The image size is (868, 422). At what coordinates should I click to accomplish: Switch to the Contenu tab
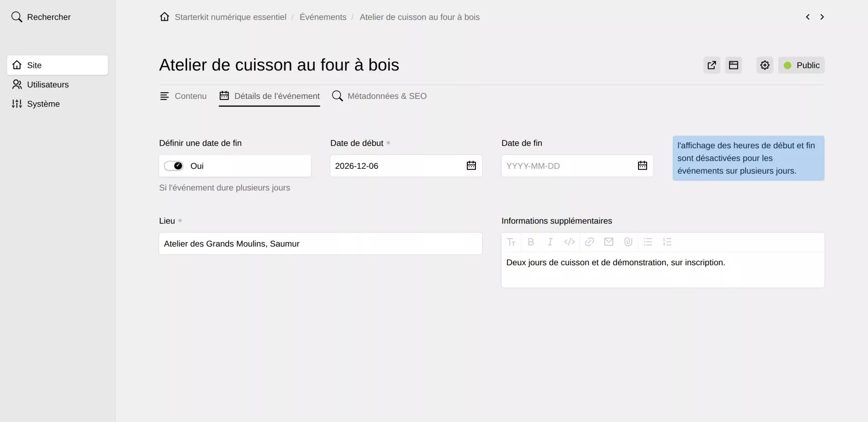click(x=183, y=96)
